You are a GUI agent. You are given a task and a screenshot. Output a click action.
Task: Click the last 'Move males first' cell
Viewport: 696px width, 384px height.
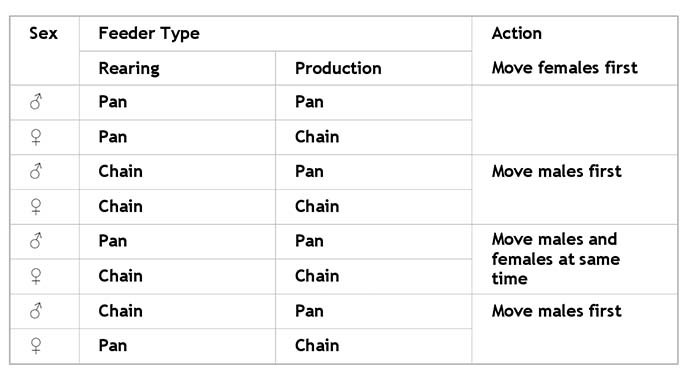(557, 311)
